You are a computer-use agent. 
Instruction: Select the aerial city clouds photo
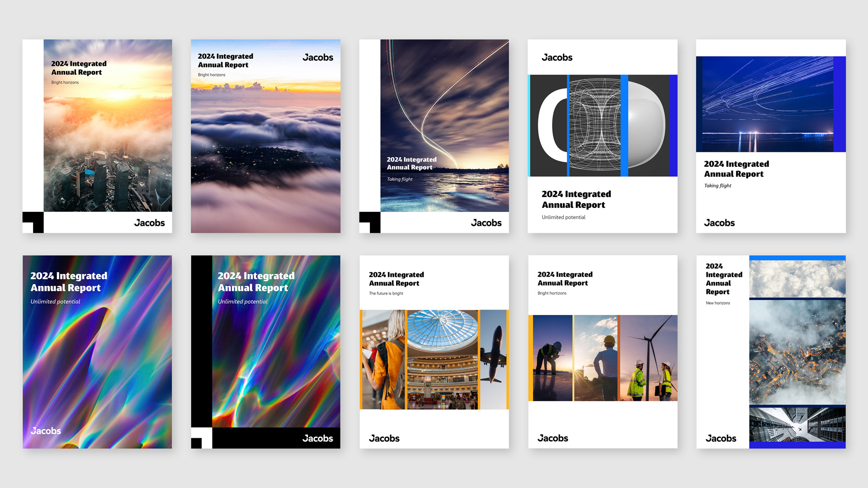coord(797,352)
